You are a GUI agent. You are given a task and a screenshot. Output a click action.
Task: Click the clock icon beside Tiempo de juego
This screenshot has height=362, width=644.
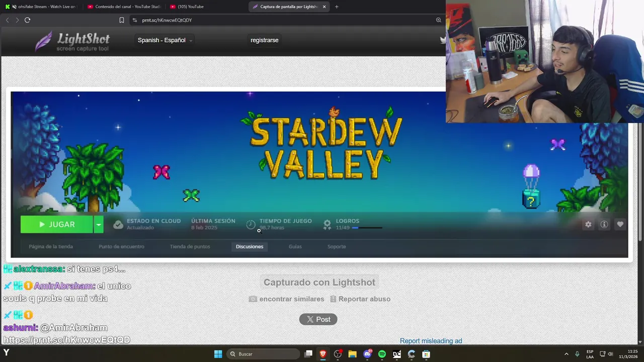pyautogui.click(x=251, y=225)
